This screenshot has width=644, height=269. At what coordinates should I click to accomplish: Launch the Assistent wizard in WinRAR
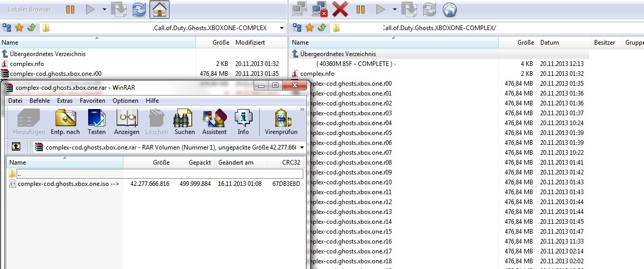pyautogui.click(x=214, y=122)
